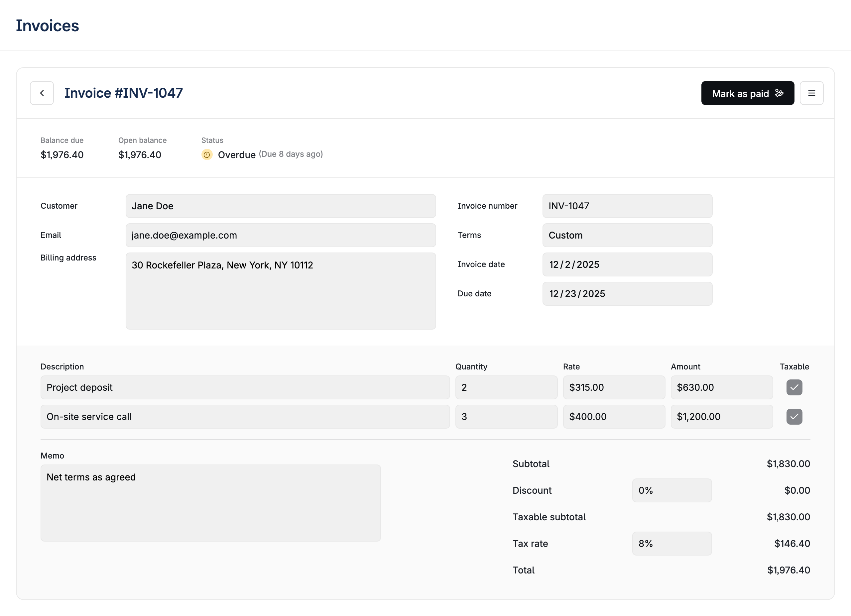Uncheck taxable for On-site service call
Viewport: 851px width, 616px height.
pyautogui.click(x=794, y=417)
